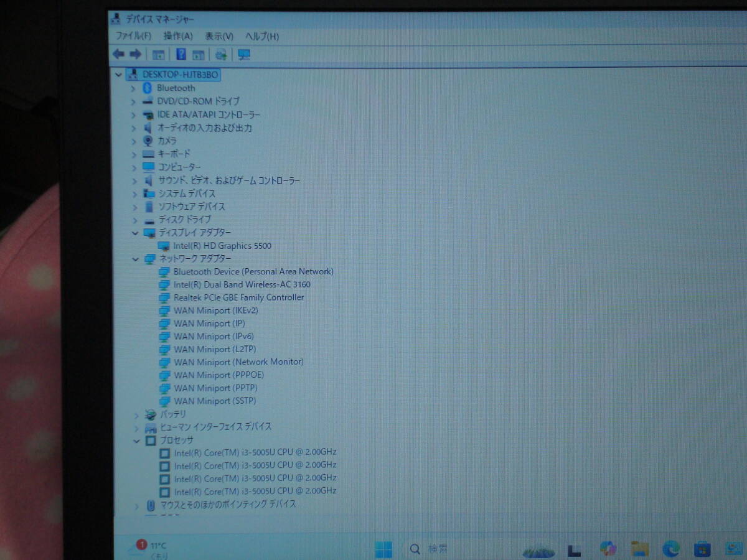This screenshot has height=560, width=747.
Task: Open the Action (操作) menu
Action: [x=178, y=36]
